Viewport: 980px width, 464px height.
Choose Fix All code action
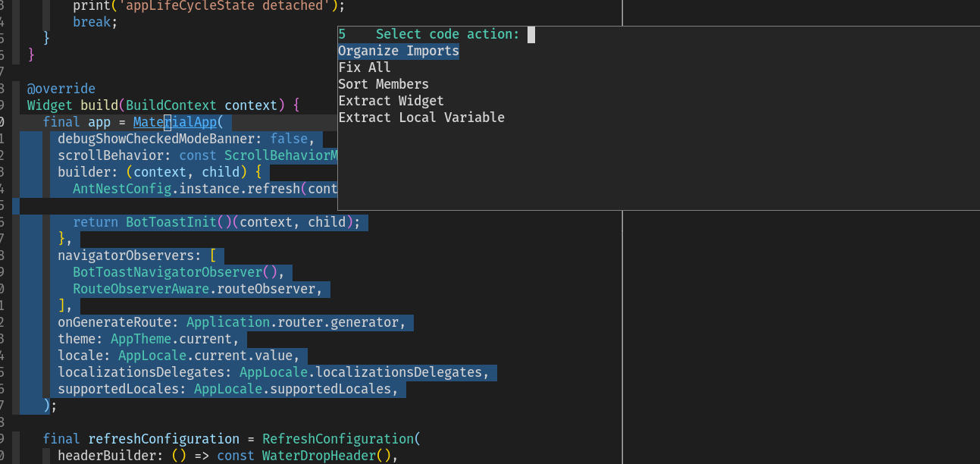tap(365, 67)
